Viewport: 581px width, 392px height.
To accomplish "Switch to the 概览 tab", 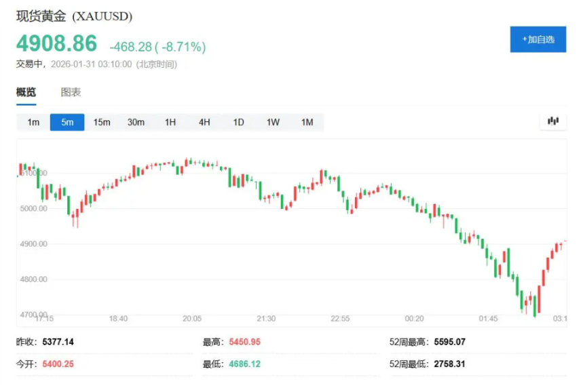I will point(26,92).
